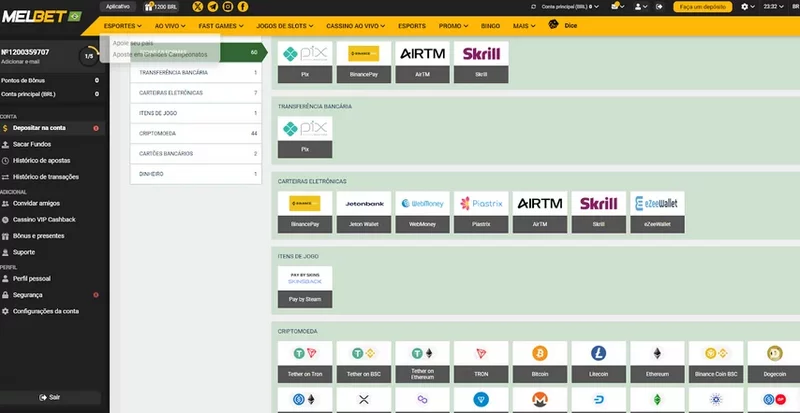Open the Instagram social link icon
The height and width of the screenshot is (413, 800).
pyautogui.click(x=228, y=7)
